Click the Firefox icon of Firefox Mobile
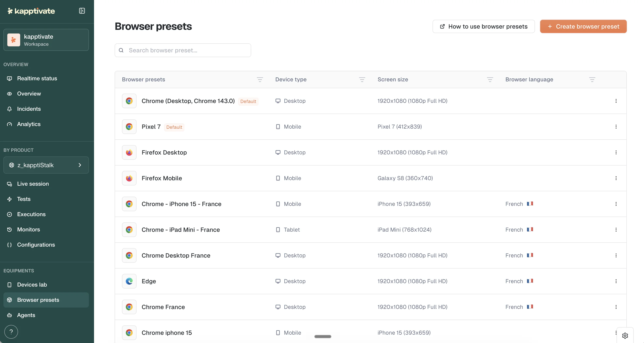644x343 pixels. [129, 178]
